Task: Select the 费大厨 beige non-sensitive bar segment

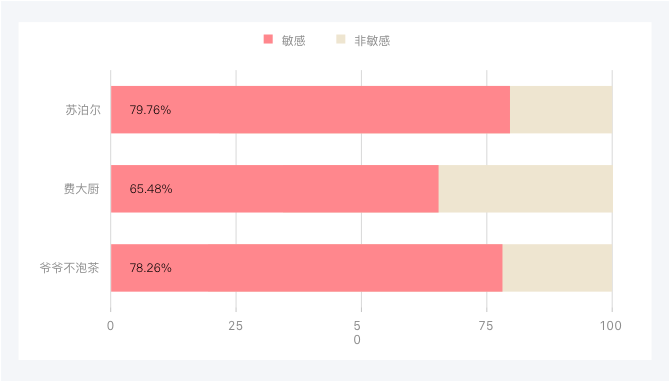Action: pyautogui.click(x=526, y=189)
